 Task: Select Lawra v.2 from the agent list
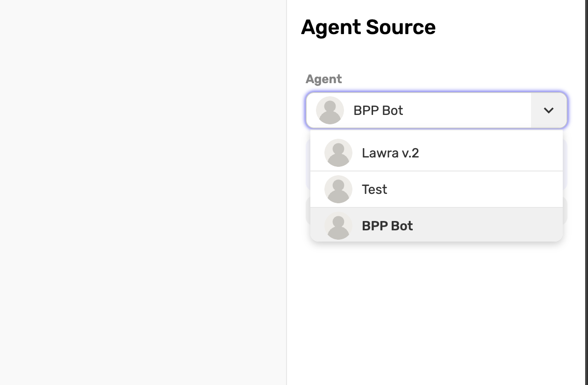(437, 153)
